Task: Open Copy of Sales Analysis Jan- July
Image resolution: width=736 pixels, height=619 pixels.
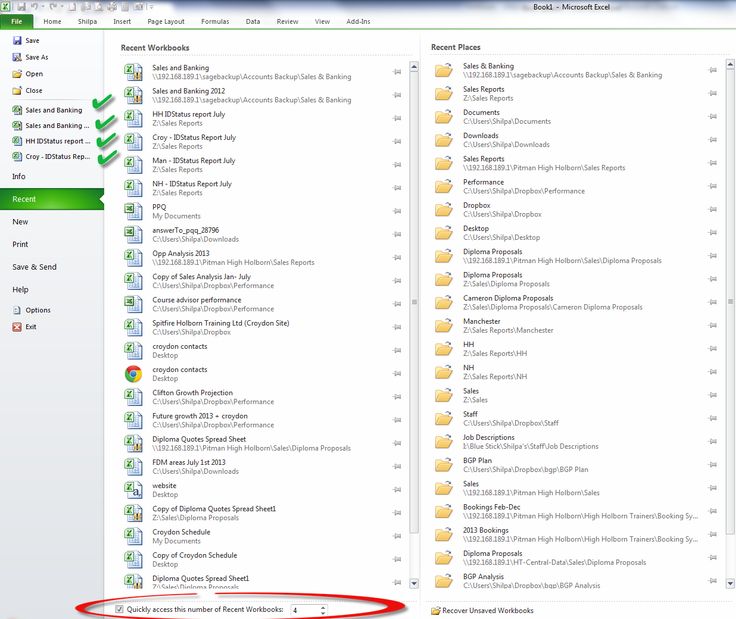Action: (262, 281)
